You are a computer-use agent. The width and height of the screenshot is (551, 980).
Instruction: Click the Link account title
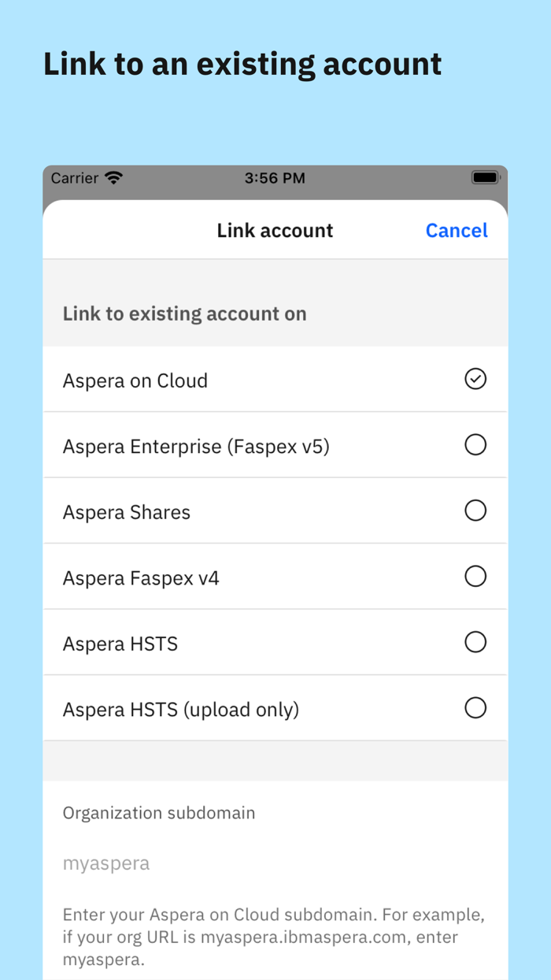[x=275, y=230]
